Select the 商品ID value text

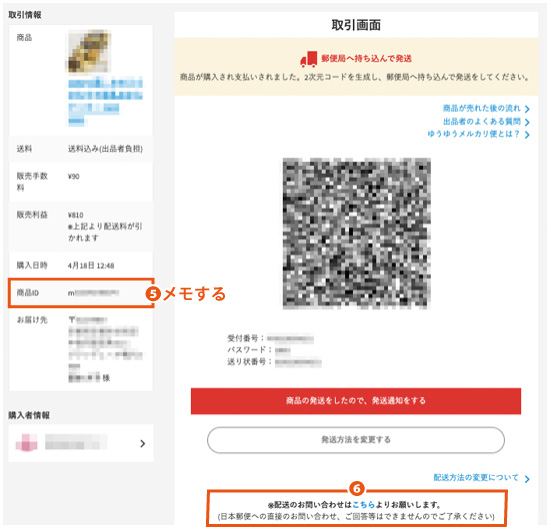93,293
